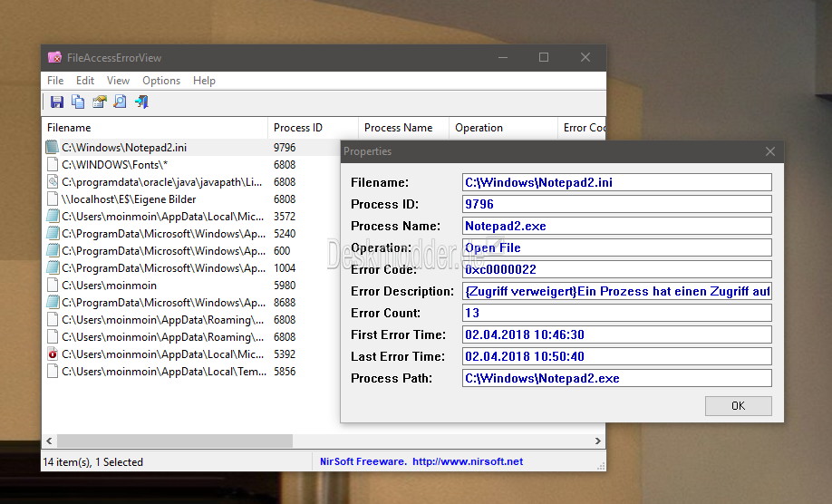Select the C:\programdata\oracle\java\javapath row
Viewport: 832px width, 504px height.
click(191, 182)
